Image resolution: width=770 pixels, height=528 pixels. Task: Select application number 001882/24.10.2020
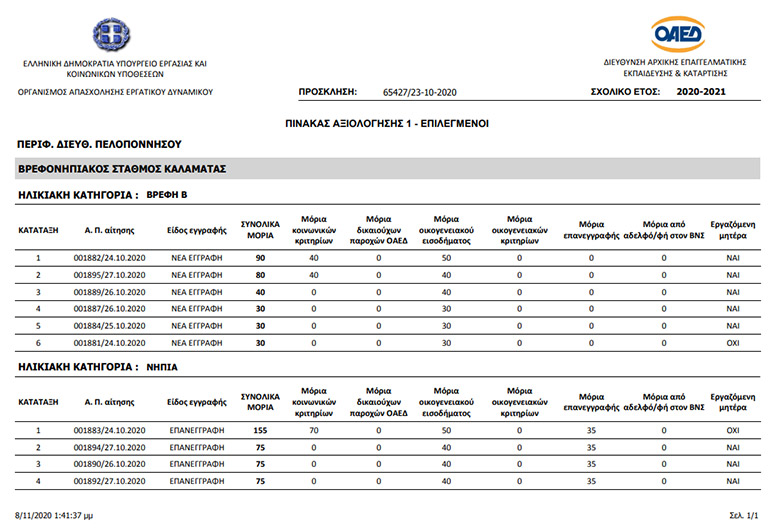(x=110, y=258)
